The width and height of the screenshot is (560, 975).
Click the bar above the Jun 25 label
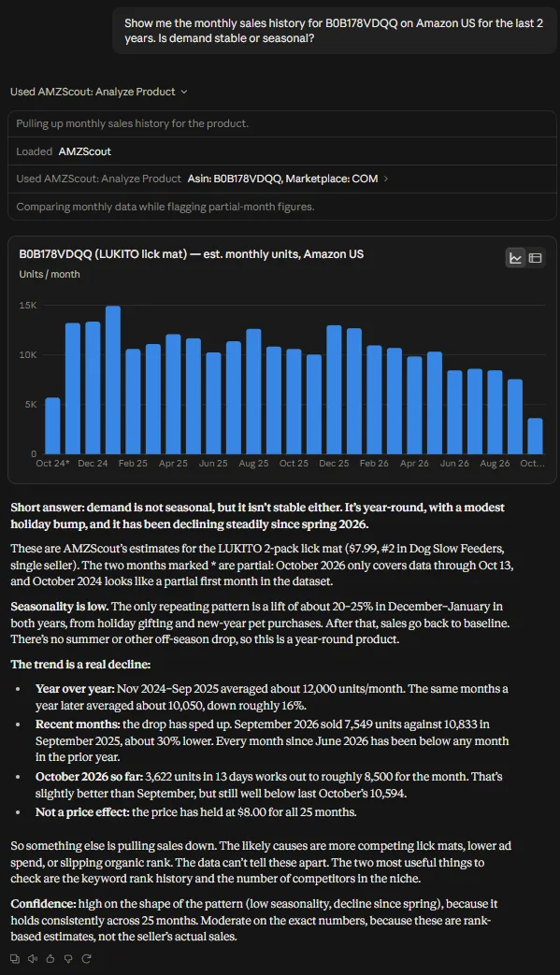(213, 404)
